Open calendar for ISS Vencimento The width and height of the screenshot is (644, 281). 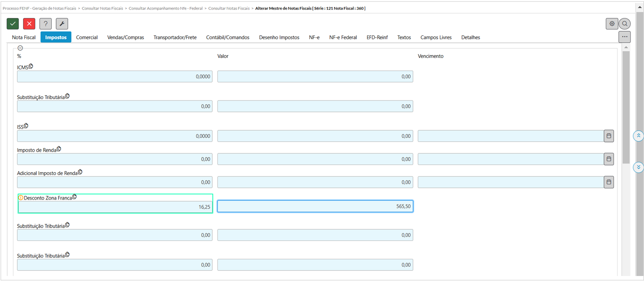609,136
